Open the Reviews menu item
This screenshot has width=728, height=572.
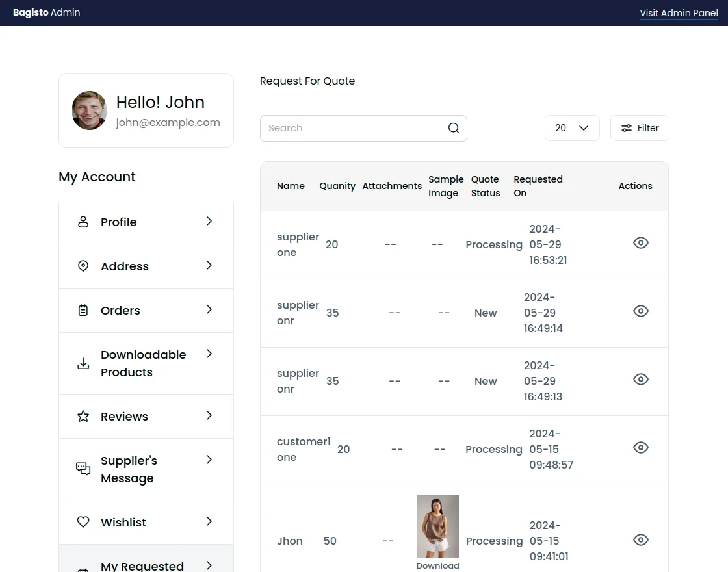coord(124,417)
